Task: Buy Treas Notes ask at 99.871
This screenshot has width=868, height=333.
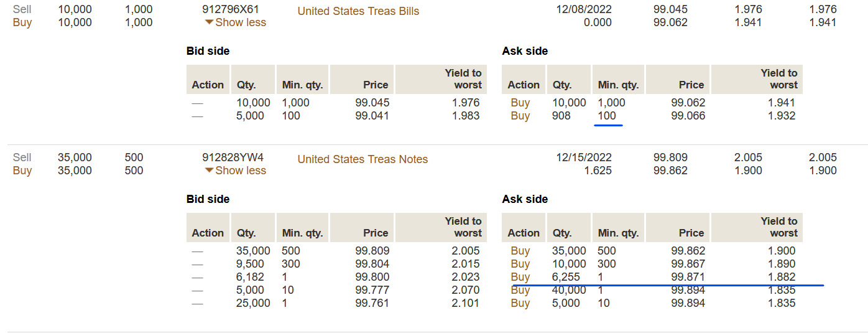Action: [520, 277]
